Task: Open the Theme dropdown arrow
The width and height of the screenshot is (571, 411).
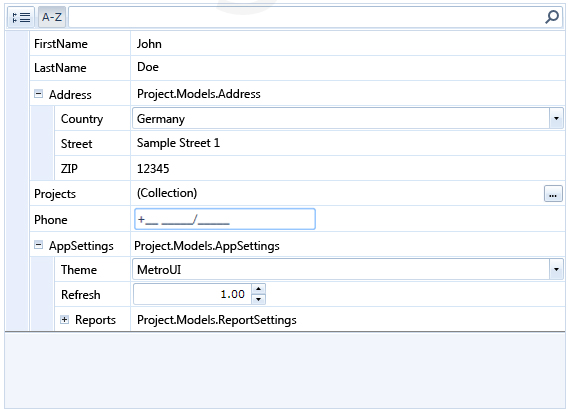Action: tap(556, 269)
